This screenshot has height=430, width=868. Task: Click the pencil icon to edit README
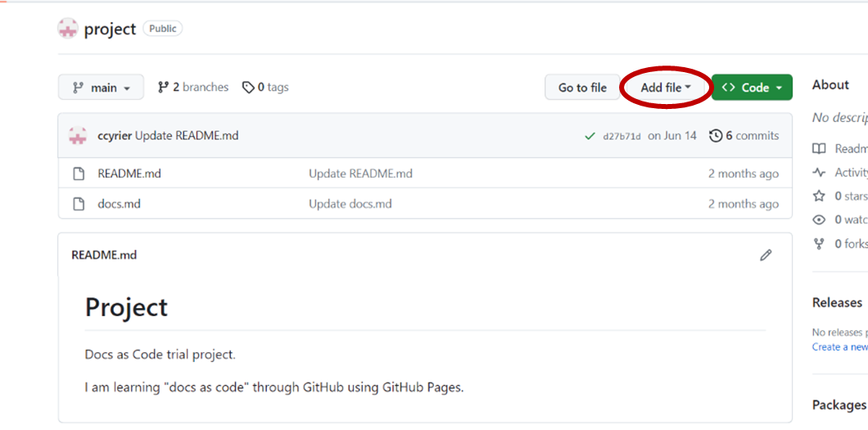(766, 255)
